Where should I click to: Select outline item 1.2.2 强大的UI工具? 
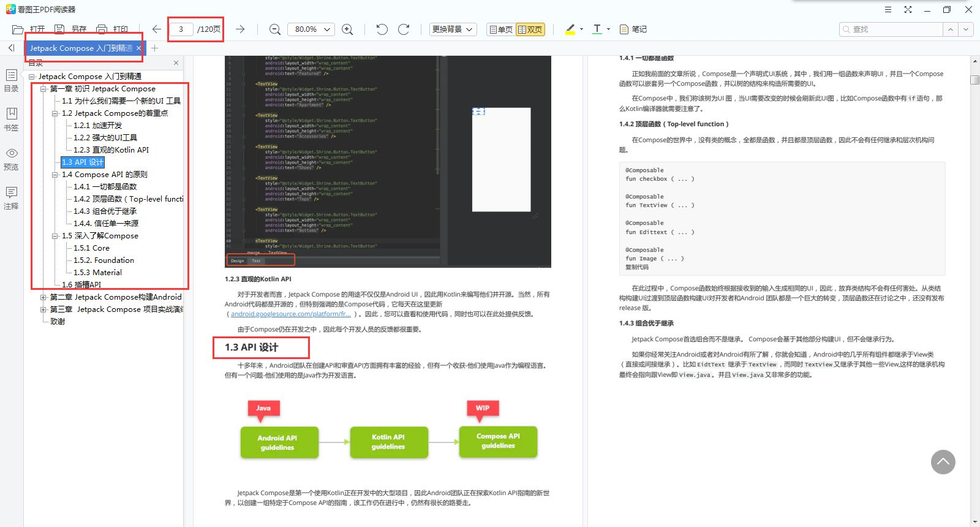click(105, 138)
